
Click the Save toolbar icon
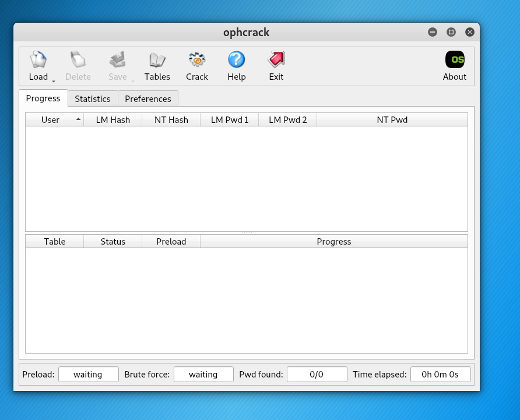117,59
